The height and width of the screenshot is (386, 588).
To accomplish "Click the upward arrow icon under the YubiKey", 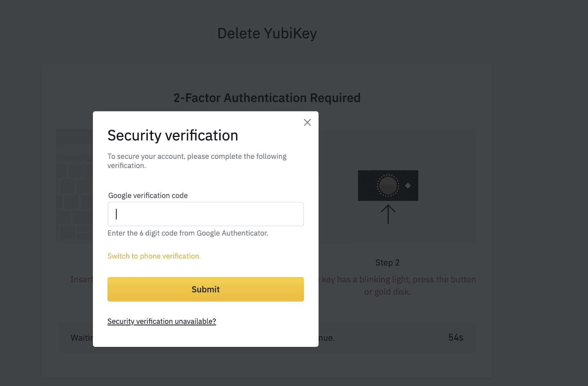I will pyautogui.click(x=388, y=214).
